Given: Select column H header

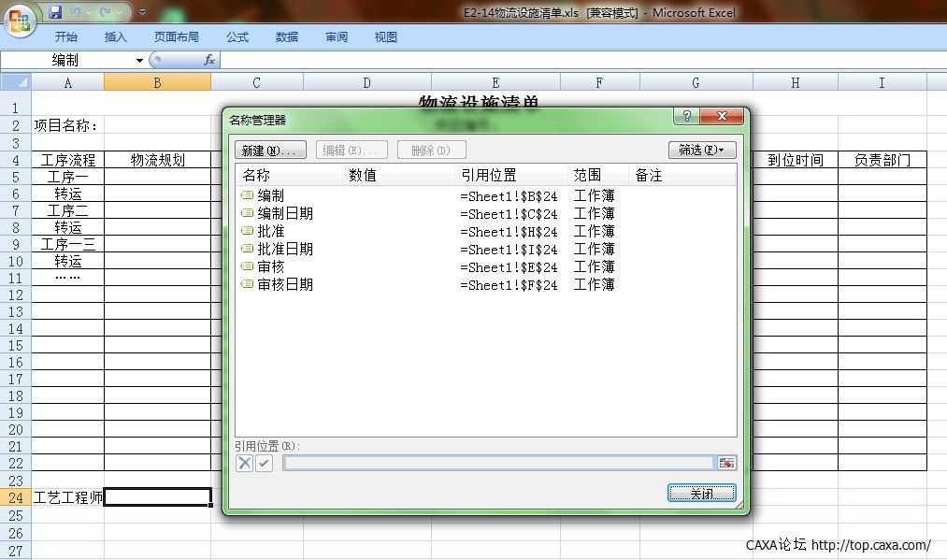Looking at the screenshot, I should pyautogui.click(x=796, y=82).
